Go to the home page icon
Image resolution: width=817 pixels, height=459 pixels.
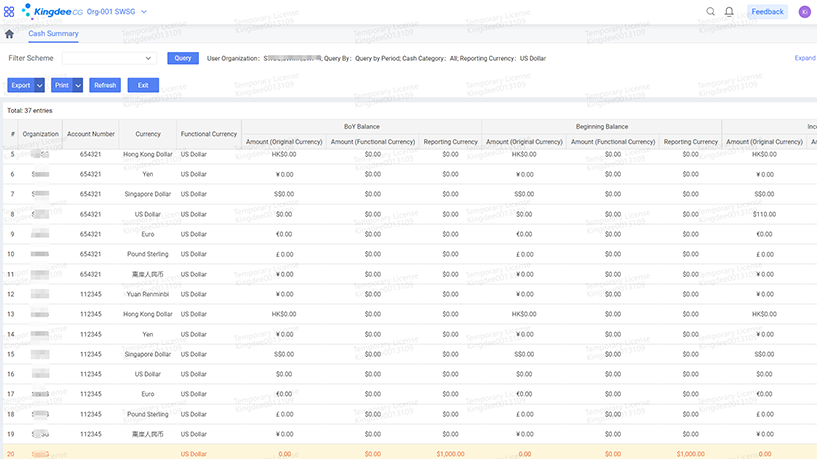tap(9, 35)
